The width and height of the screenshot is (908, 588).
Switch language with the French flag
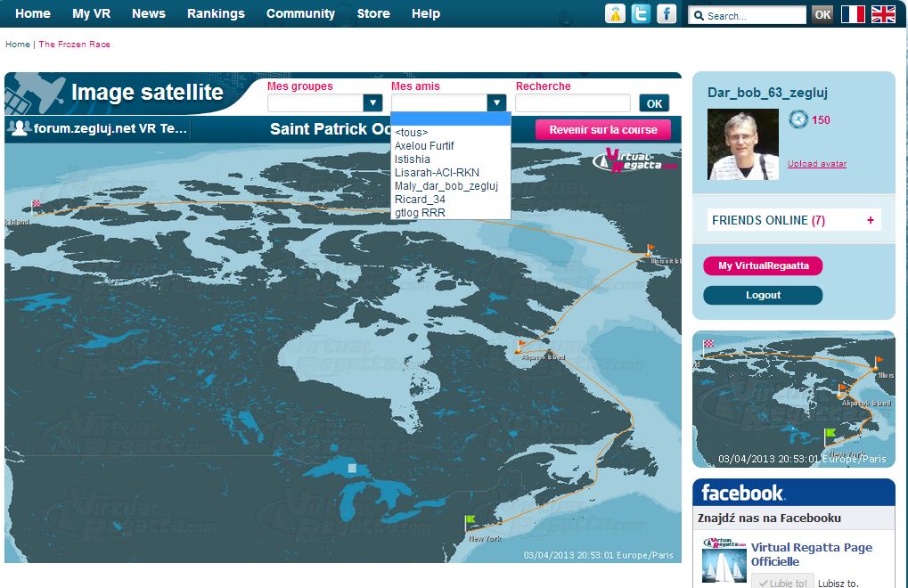[x=853, y=14]
